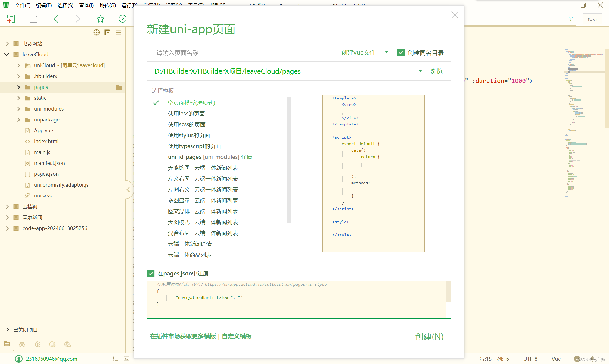Uncheck 在pages.json中注册 checkbox
The width and height of the screenshot is (609, 364).
[x=151, y=274]
